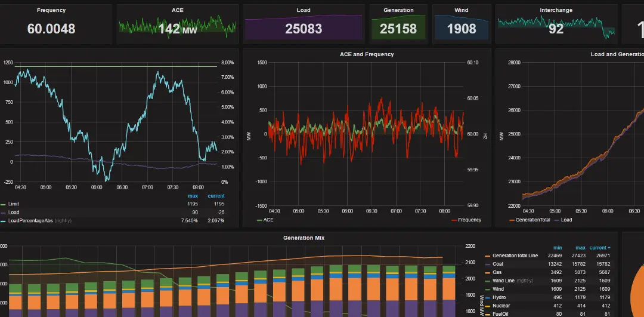Sort Generation Mix legend by max column
Image resolution: width=644 pixels, height=317 pixels.
coord(580,247)
